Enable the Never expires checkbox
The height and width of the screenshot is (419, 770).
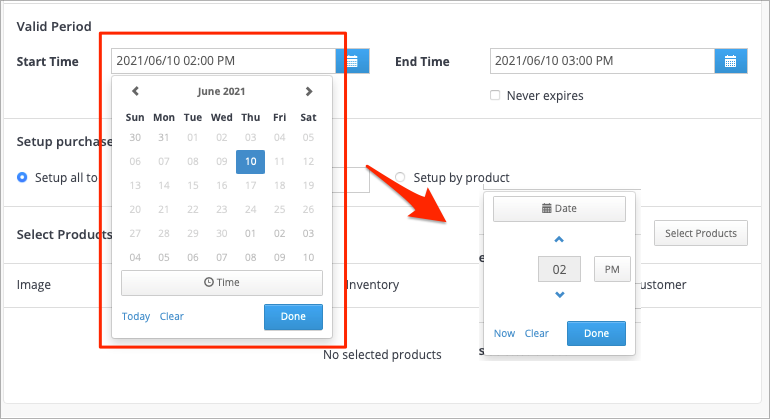[x=495, y=95]
